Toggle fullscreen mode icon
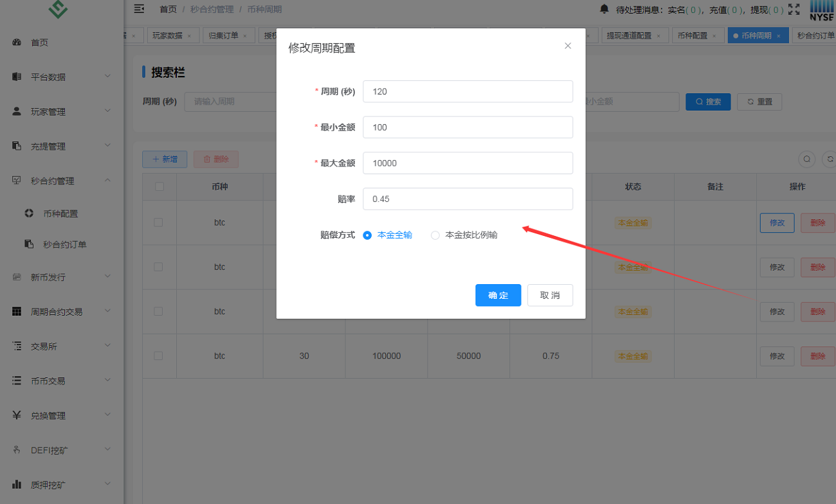The height and width of the screenshot is (504, 836). click(x=794, y=9)
